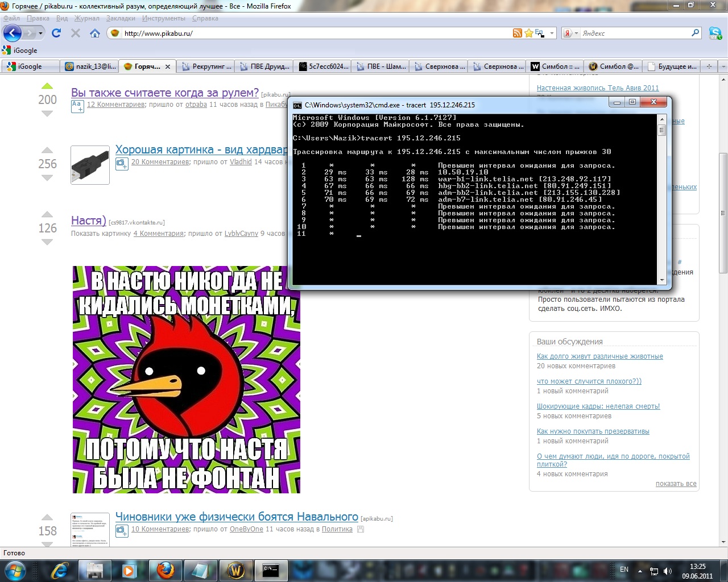The image size is (728, 582).
Task: Upvote the post rated 256
Action: click(x=47, y=150)
